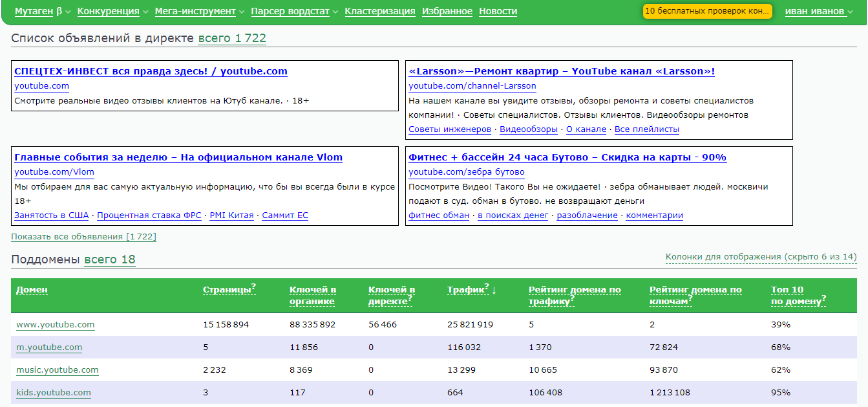The image size is (868, 407).
Task: Sort by Топ 10 по домену column
Action: [798, 296]
